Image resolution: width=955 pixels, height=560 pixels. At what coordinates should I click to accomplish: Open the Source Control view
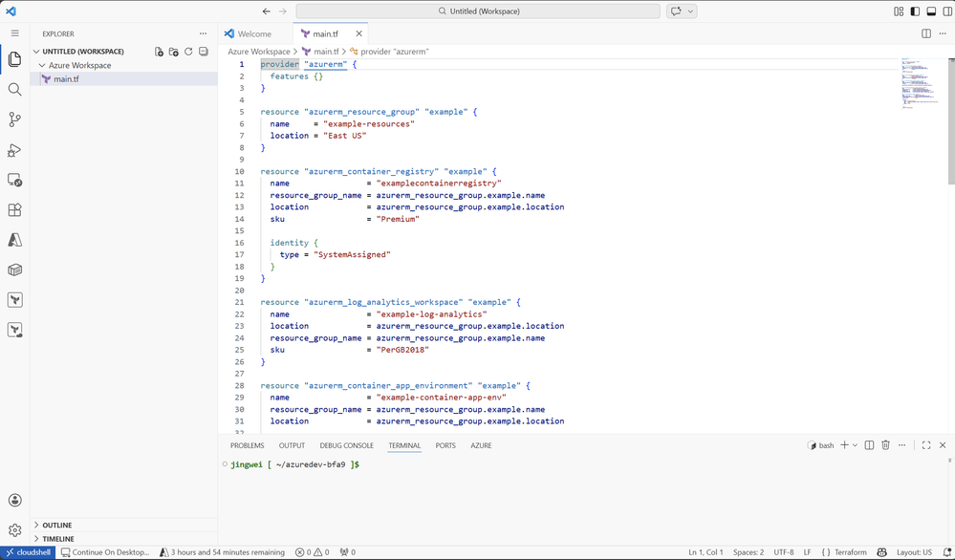[x=14, y=119]
